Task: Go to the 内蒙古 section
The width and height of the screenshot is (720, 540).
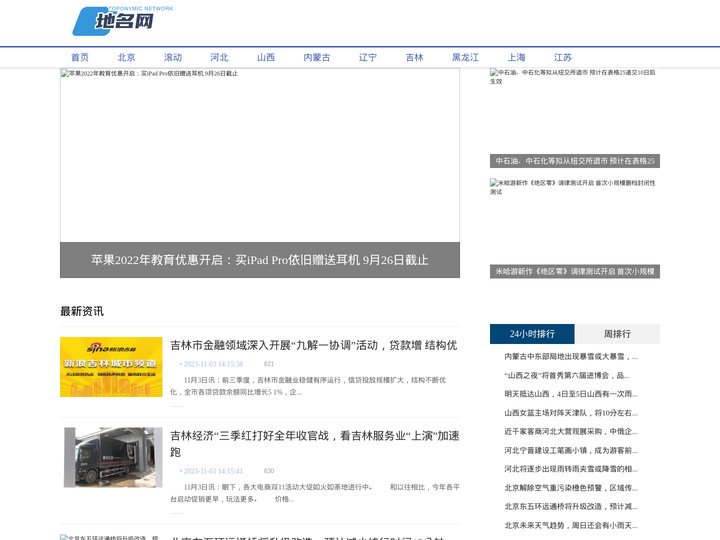Action: pos(317,57)
